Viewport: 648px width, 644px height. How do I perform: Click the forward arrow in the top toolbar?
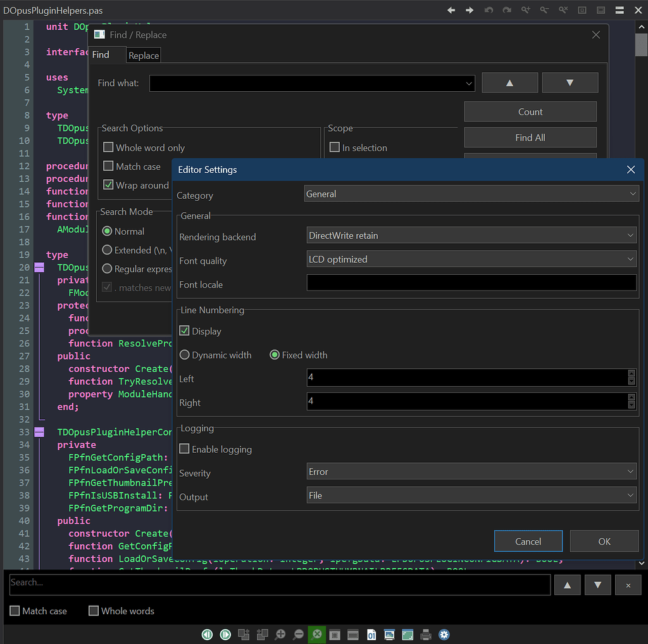coord(470,10)
